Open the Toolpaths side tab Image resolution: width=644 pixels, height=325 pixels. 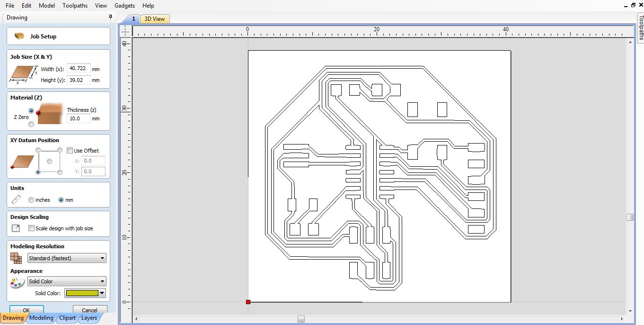tap(641, 27)
